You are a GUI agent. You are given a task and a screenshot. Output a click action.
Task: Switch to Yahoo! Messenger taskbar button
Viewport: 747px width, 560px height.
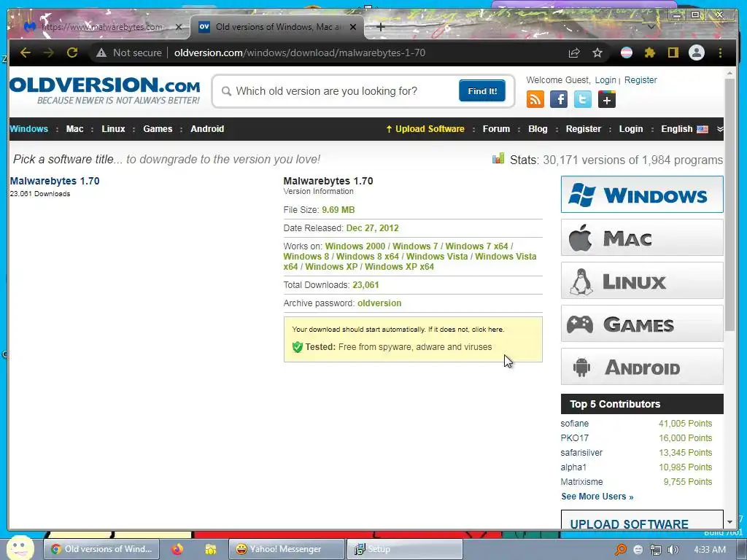pos(286,549)
